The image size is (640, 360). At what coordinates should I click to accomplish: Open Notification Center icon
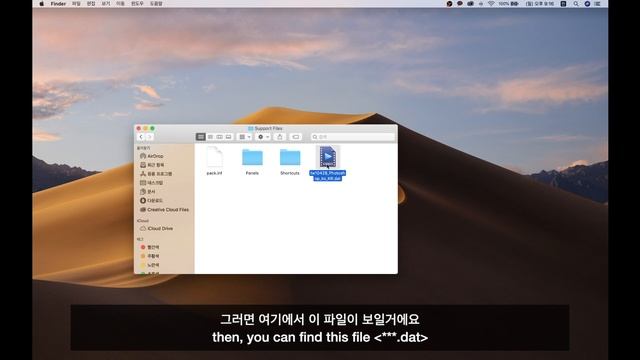tap(598, 4)
